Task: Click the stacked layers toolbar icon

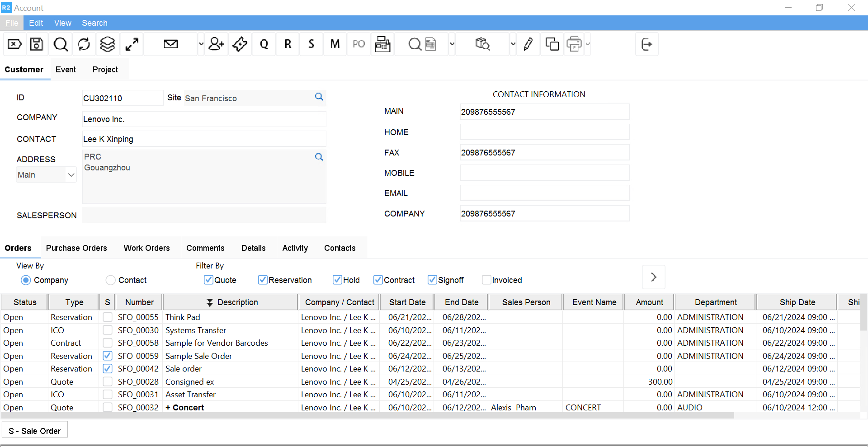Action: click(x=108, y=44)
